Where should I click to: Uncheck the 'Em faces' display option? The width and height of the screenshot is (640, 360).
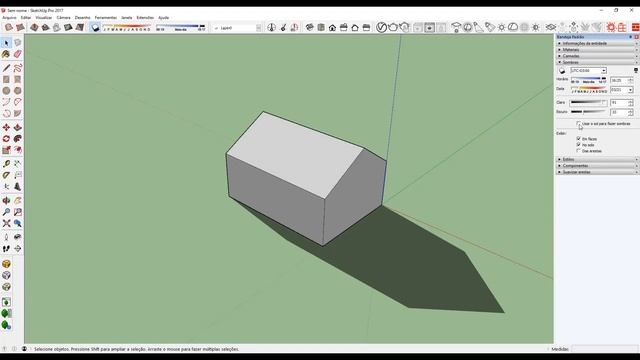[578, 139]
